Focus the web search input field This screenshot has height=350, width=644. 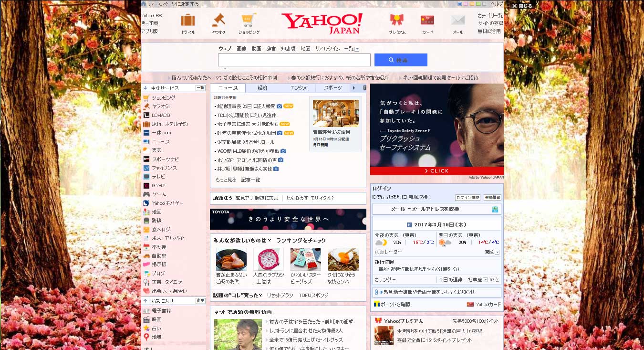[294, 60]
